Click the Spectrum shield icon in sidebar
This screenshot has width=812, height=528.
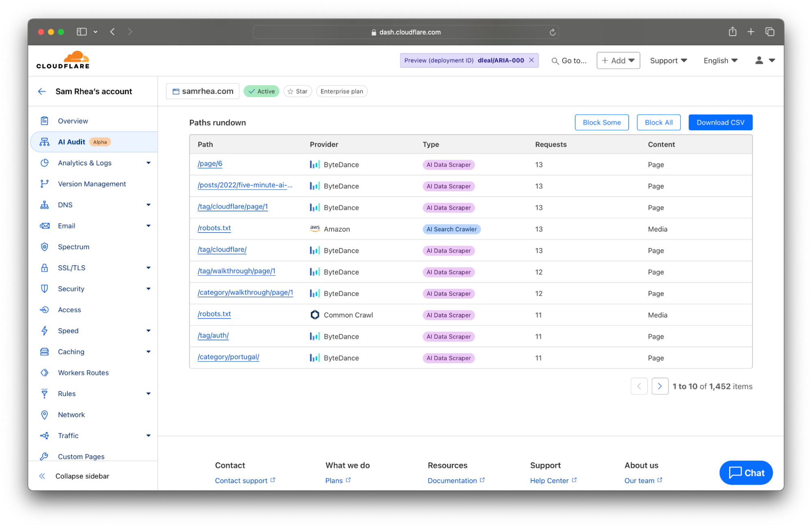(x=45, y=247)
